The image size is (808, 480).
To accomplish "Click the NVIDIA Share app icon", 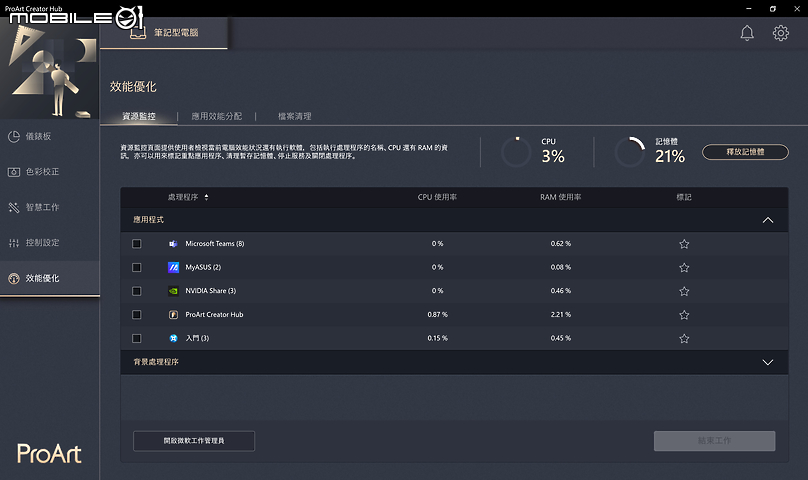I will coord(173,291).
